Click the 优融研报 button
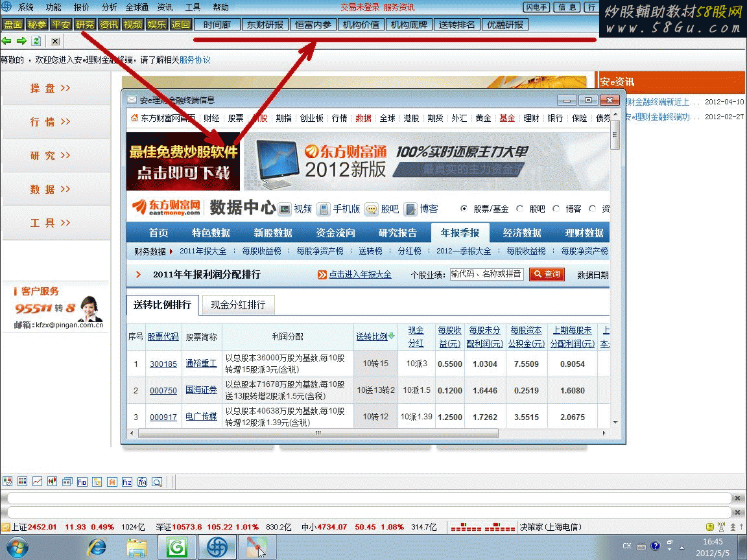This screenshot has width=747, height=560. [x=505, y=25]
